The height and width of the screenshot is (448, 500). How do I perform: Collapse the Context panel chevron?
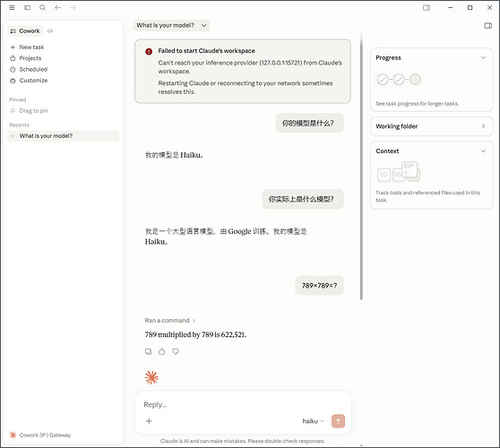point(483,151)
